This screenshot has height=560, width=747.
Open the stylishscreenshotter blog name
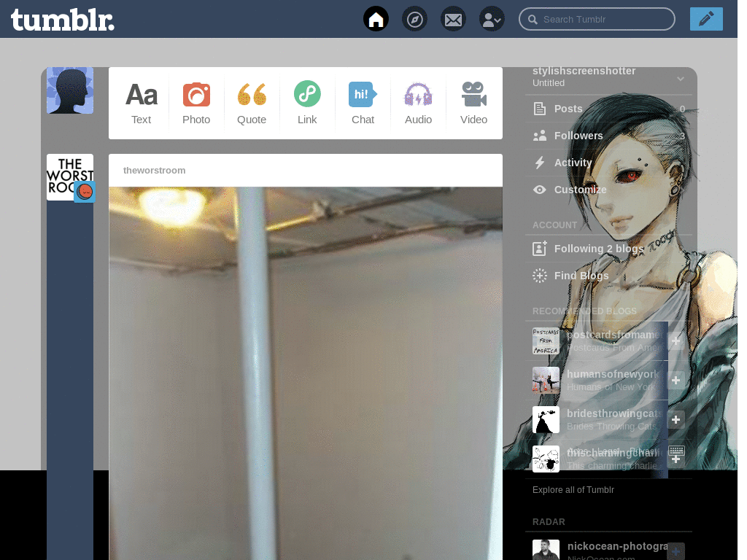(584, 71)
